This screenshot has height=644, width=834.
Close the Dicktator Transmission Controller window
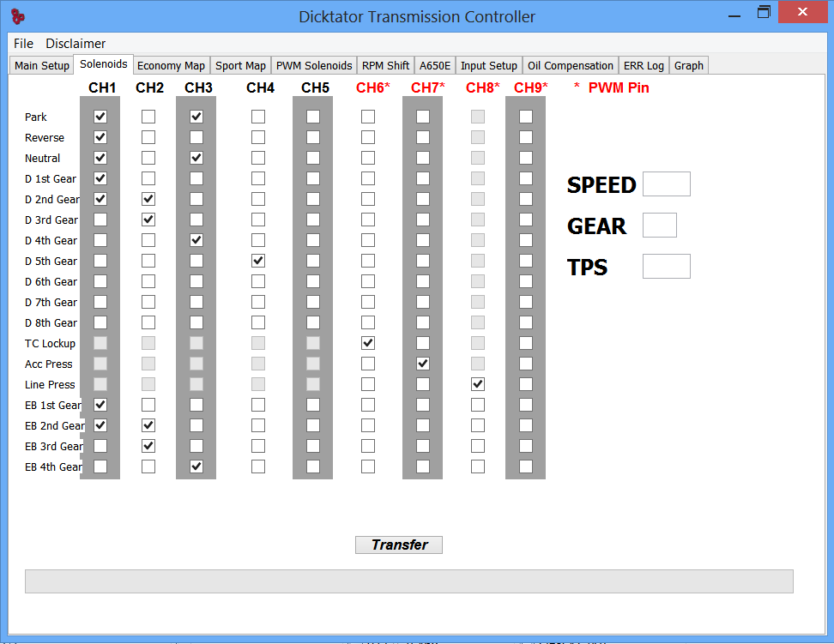802,12
